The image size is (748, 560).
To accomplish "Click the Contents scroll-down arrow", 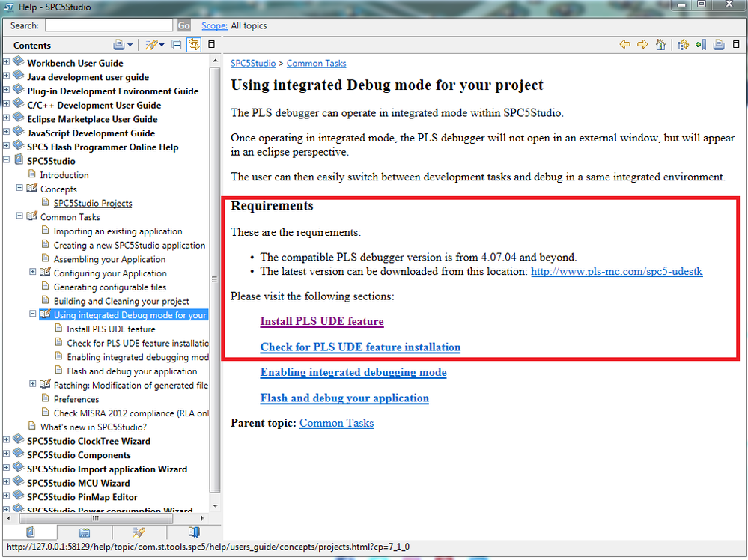I will click(215, 505).
